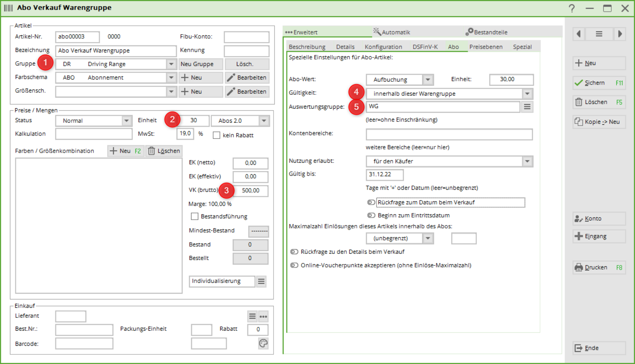Toggle Beginn zum Eintrittsdatum switch

tap(371, 215)
